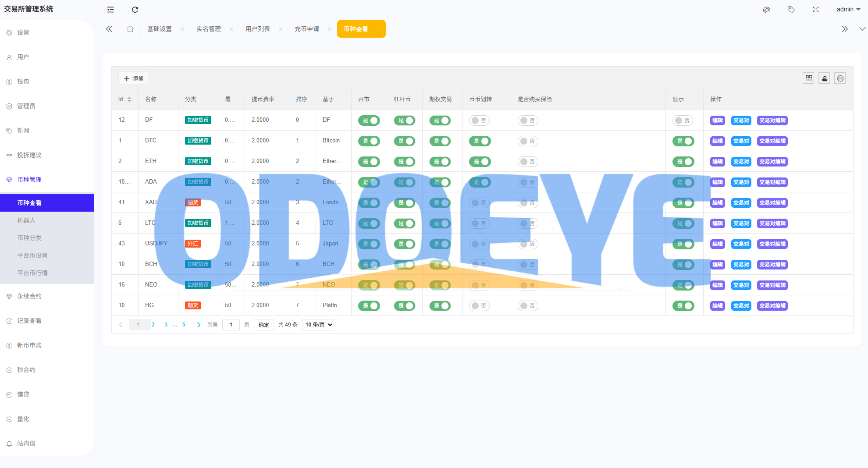The image size is (868, 468).
Task: Open the column filter grid icon
Action: [809, 78]
